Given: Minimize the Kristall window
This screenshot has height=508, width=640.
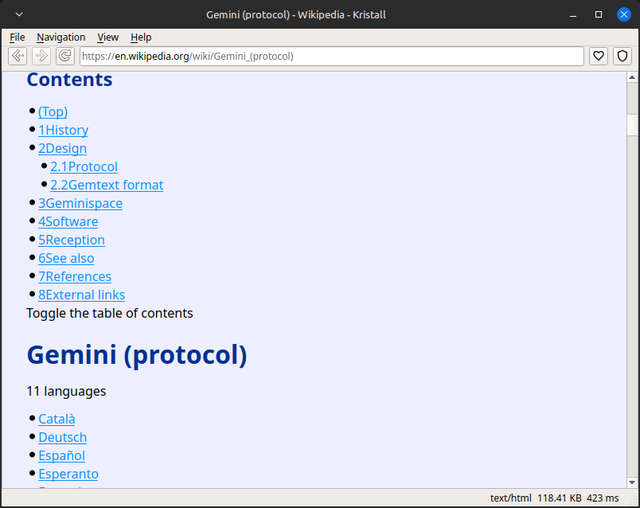Looking at the screenshot, I should pyautogui.click(x=573, y=15).
